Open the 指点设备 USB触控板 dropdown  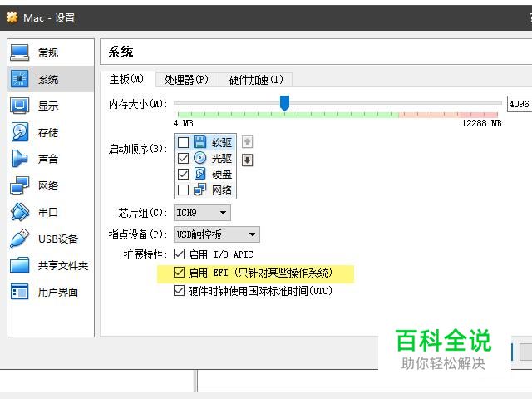pyautogui.click(x=217, y=234)
